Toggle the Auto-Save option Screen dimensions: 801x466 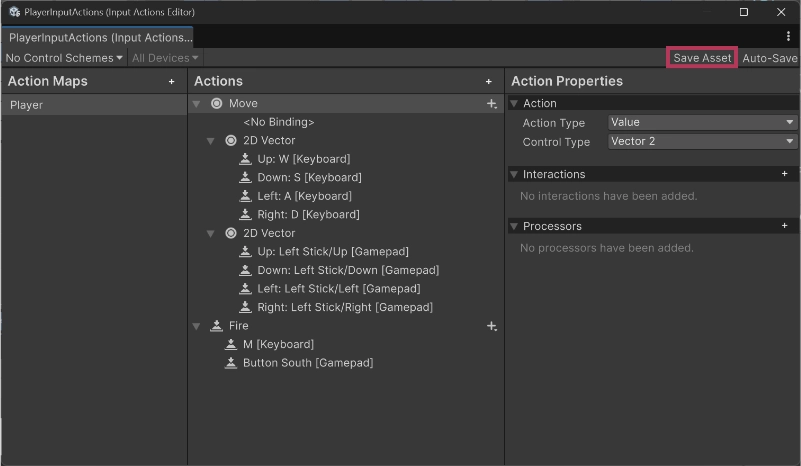coord(769,58)
